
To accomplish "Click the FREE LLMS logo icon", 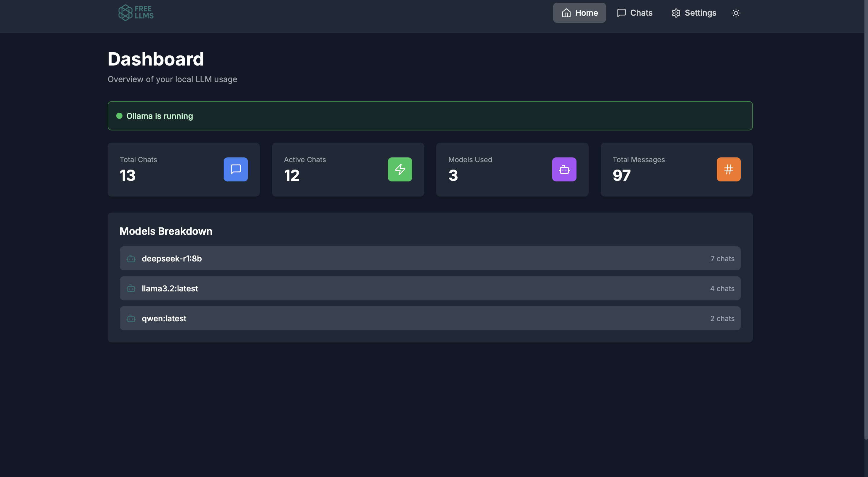I will (x=126, y=12).
